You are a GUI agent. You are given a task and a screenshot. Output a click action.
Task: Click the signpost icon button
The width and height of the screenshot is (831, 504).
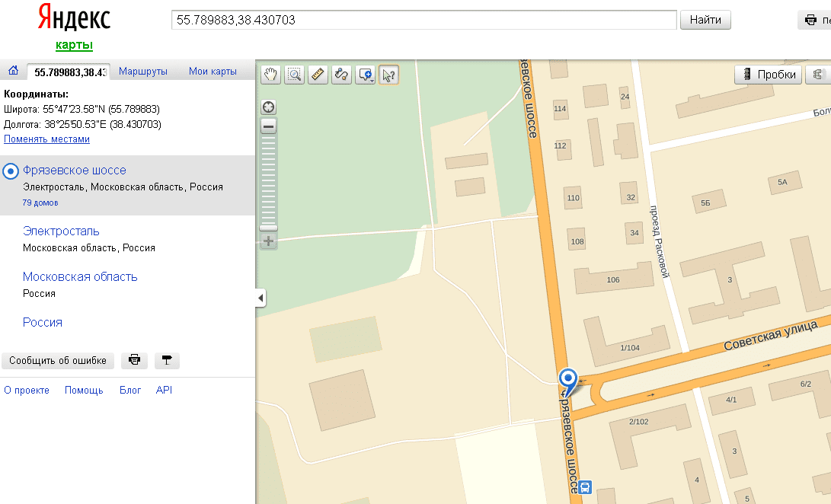(x=167, y=360)
